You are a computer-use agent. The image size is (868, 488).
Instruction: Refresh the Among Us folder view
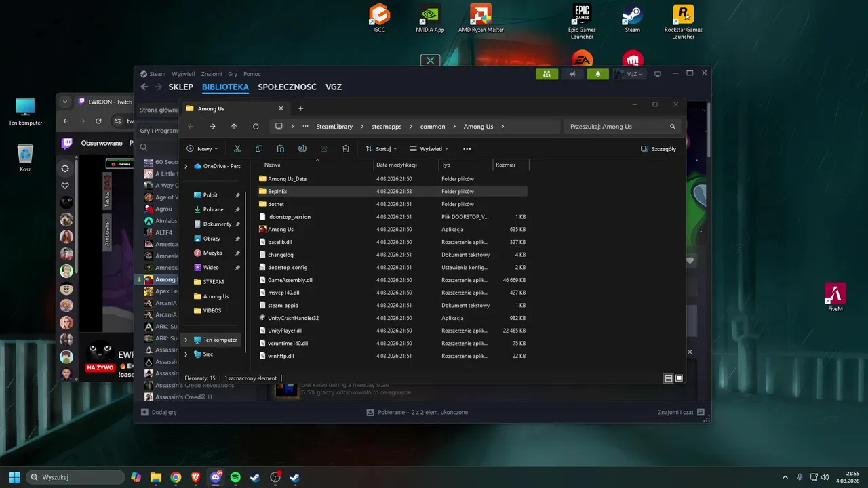coord(256,126)
